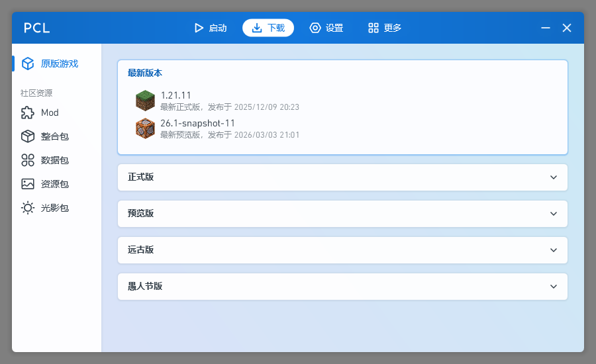Switch to the 启动 tab
Image resolution: width=596 pixels, height=364 pixels.
(x=210, y=28)
